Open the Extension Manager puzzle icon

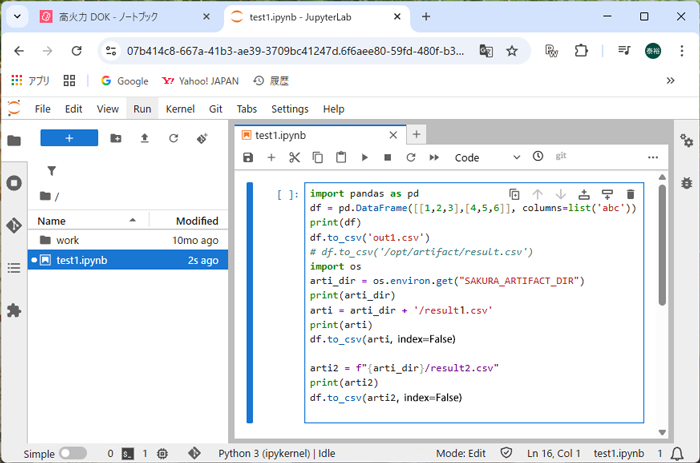coord(14,310)
